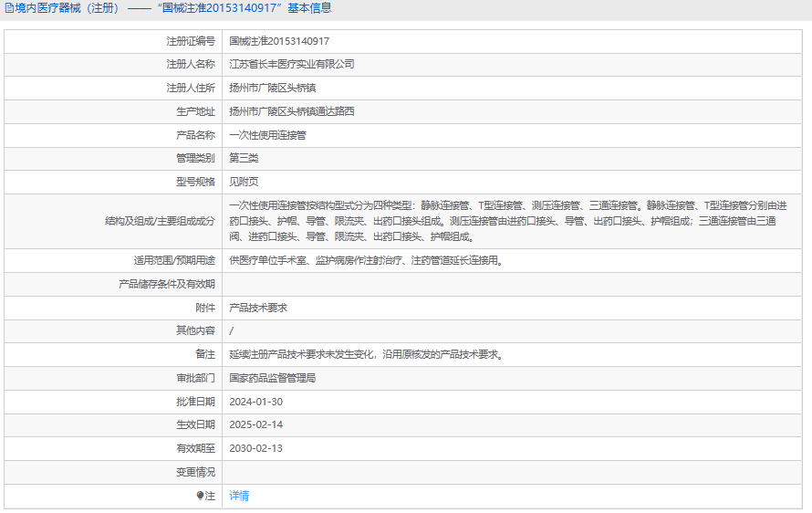
Task: Click the 产品名称 label
Action: click(x=195, y=135)
